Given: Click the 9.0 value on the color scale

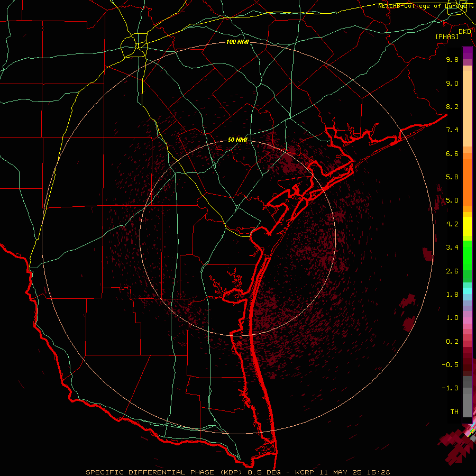Looking at the screenshot, I should [x=452, y=83].
